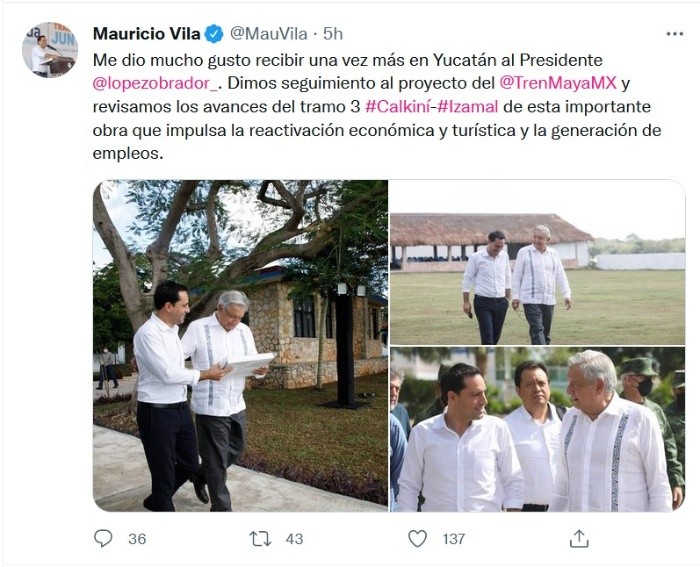
Task: Open the large photo under the tree
Action: point(240,346)
